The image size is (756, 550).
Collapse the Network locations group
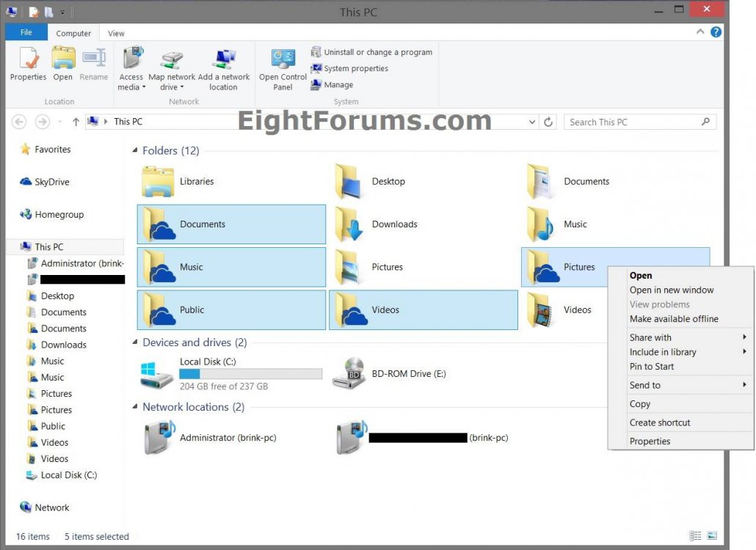(135, 406)
